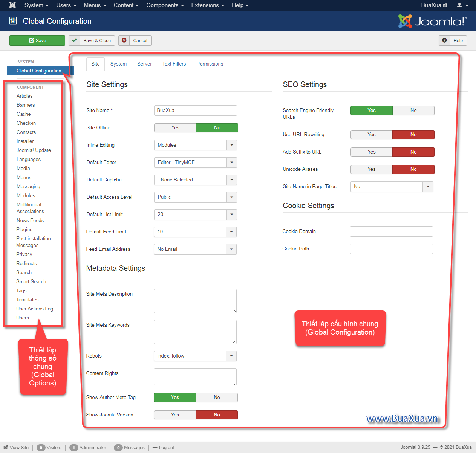Viewport: 476px width, 453px height.
Task: Set Show Joomla Version to Yes
Action: [175, 415]
